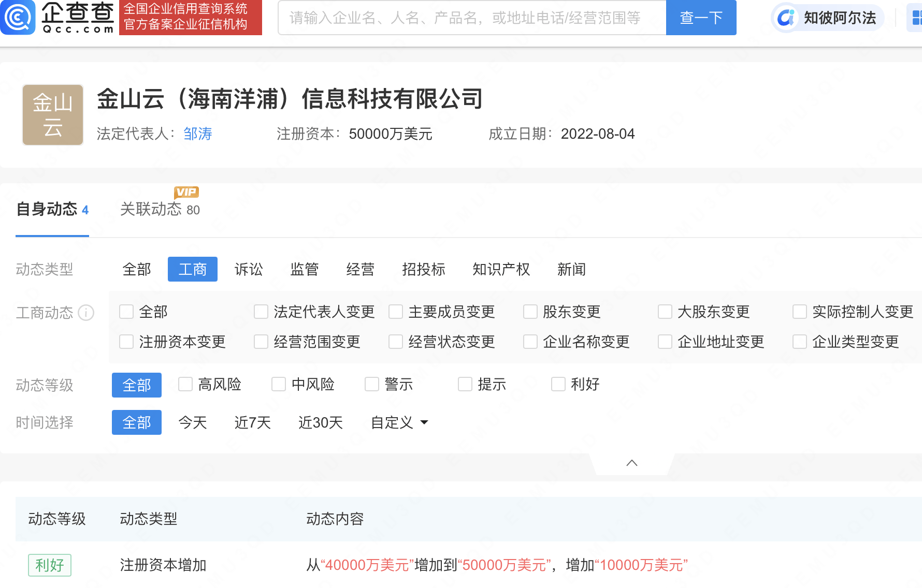Open the 自定义 time dropdown

point(399,422)
